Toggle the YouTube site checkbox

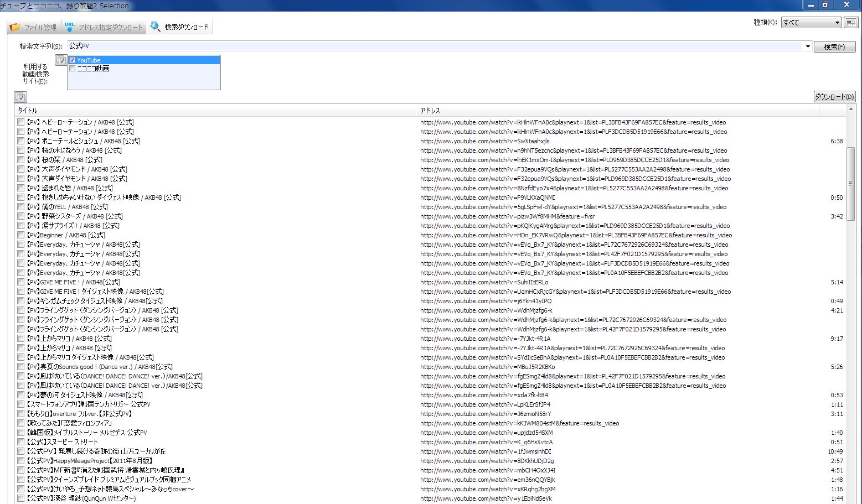73,60
